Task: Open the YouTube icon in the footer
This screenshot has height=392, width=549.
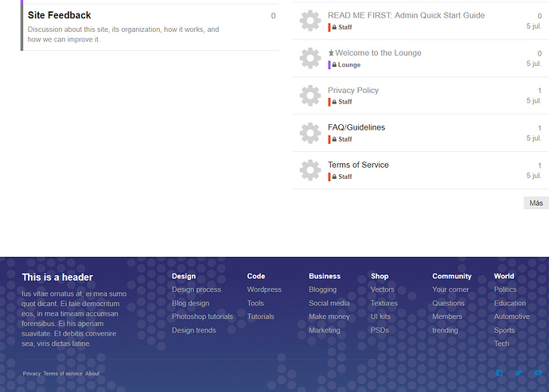Action: [538, 373]
